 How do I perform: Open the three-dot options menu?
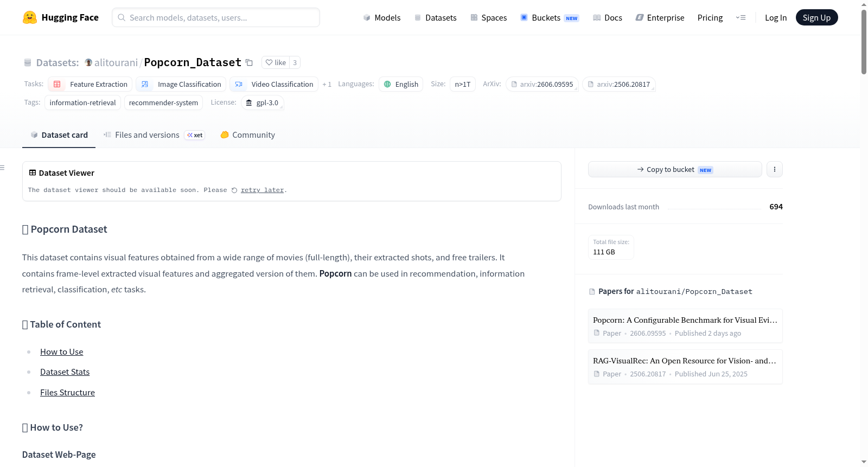[775, 169]
